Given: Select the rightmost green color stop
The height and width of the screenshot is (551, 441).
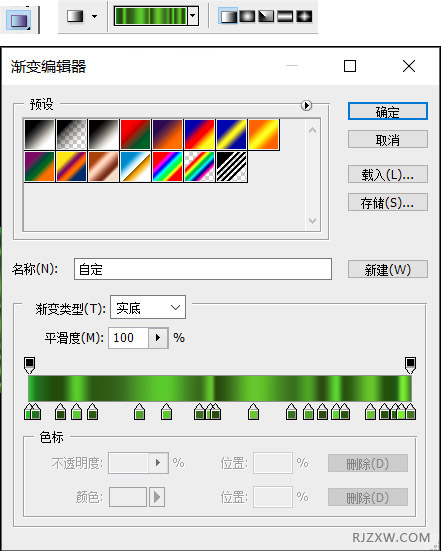Looking at the screenshot, I should click(410, 411).
